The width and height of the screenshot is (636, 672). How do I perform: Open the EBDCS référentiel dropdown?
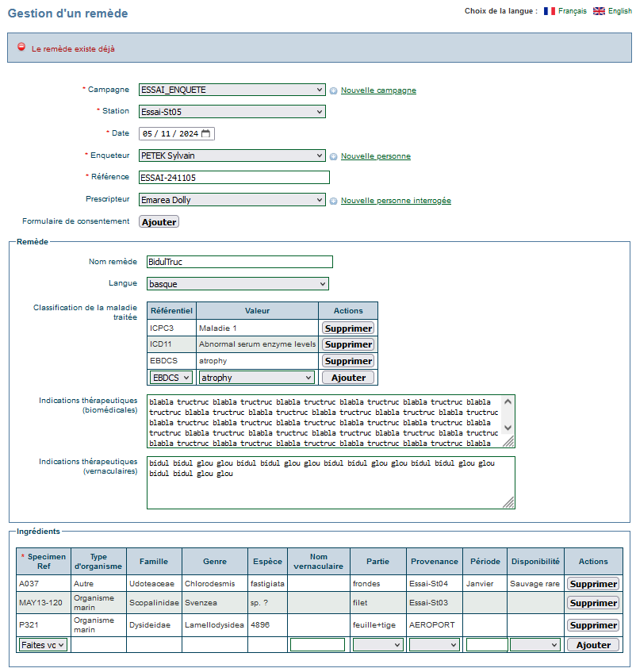170,378
